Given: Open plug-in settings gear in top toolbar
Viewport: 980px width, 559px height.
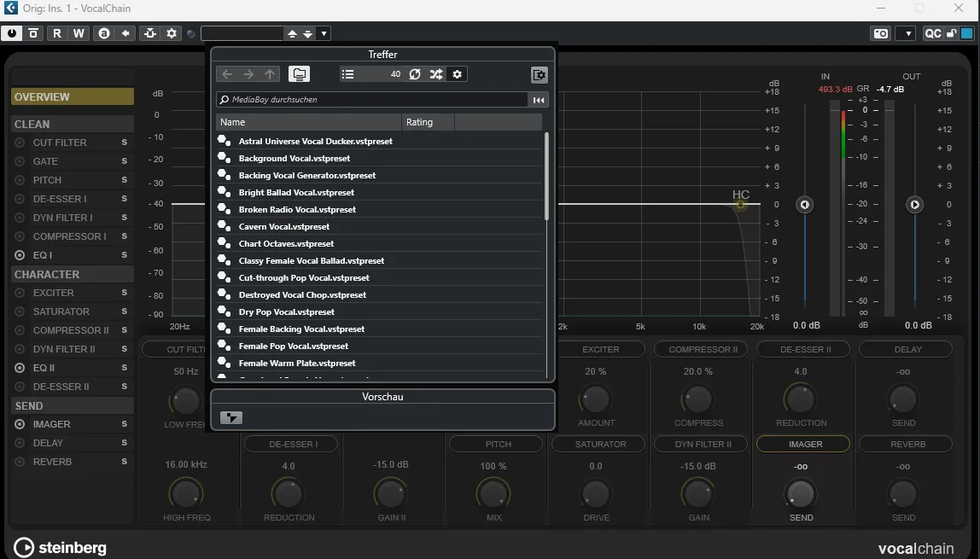Looking at the screenshot, I should 172,33.
